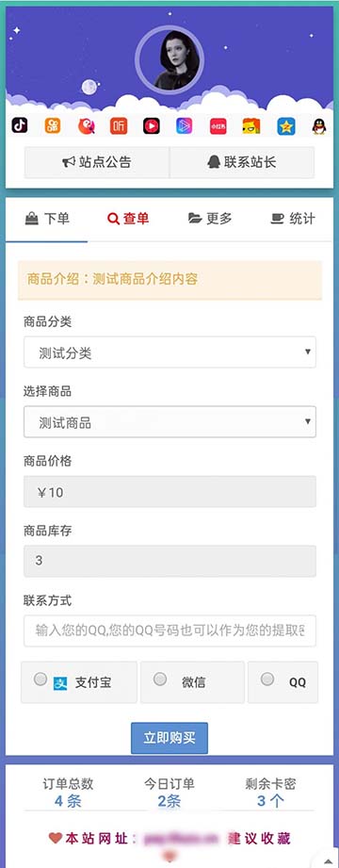The height and width of the screenshot is (868, 339).
Task: Select the 支付宝 payment radio button
Action: 40,680
